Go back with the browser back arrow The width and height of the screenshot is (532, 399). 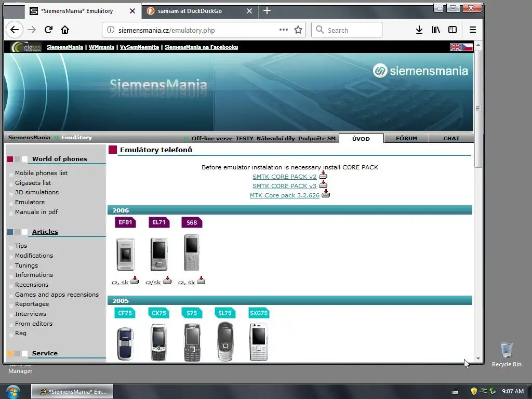pos(14,30)
